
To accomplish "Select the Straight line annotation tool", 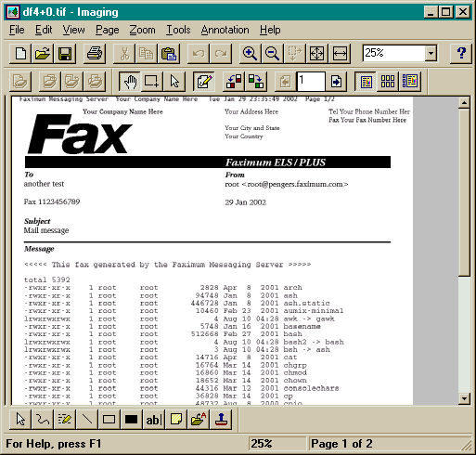I will (87, 420).
